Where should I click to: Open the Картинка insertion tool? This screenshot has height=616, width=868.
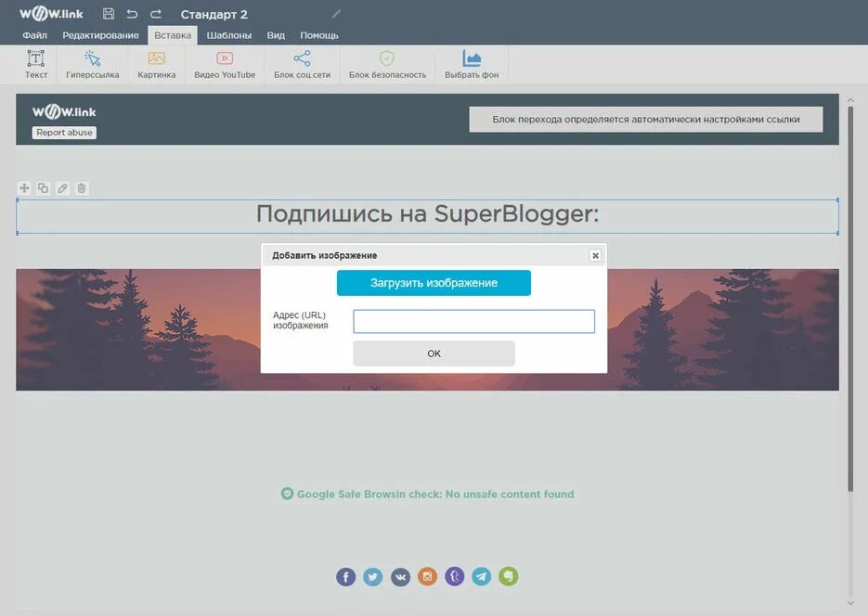tap(155, 63)
